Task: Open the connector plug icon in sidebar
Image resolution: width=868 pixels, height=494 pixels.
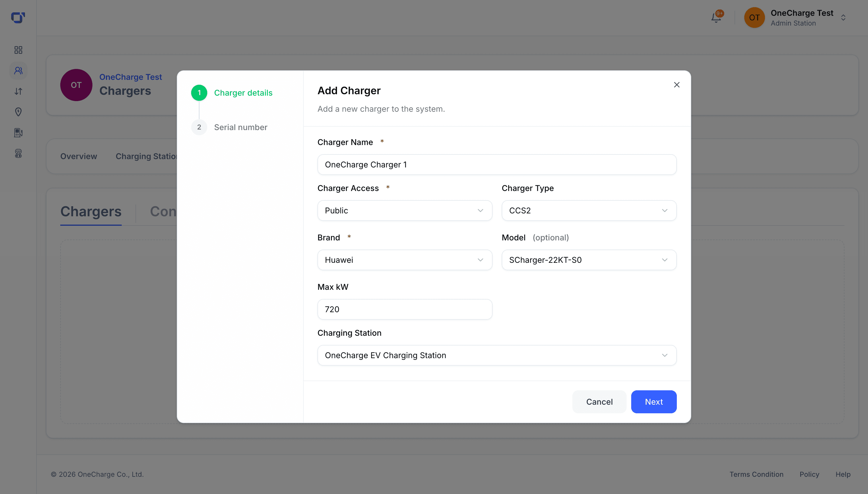Action: coord(18,153)
